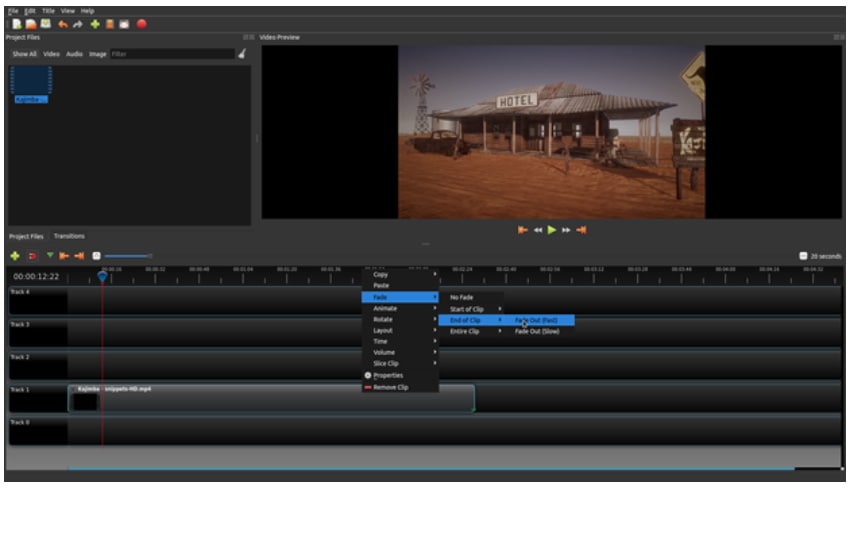Open the Title menu

48,11
